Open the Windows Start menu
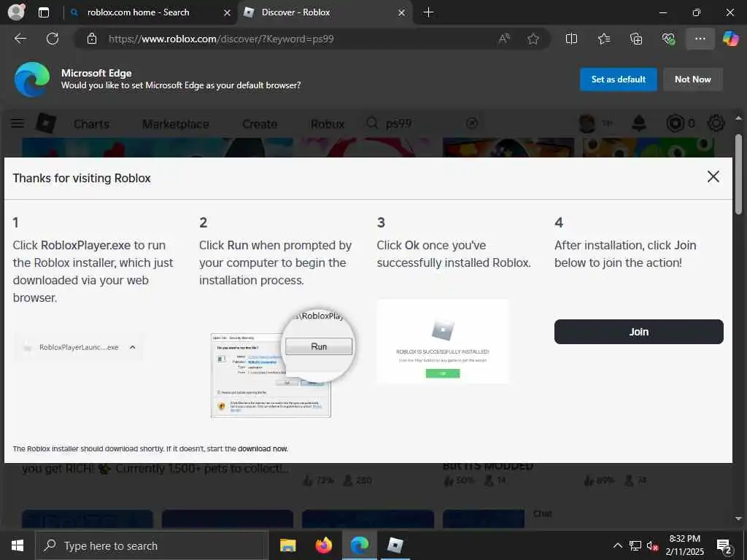The height and width of the screenshot is (560, 747). point(18,545)
